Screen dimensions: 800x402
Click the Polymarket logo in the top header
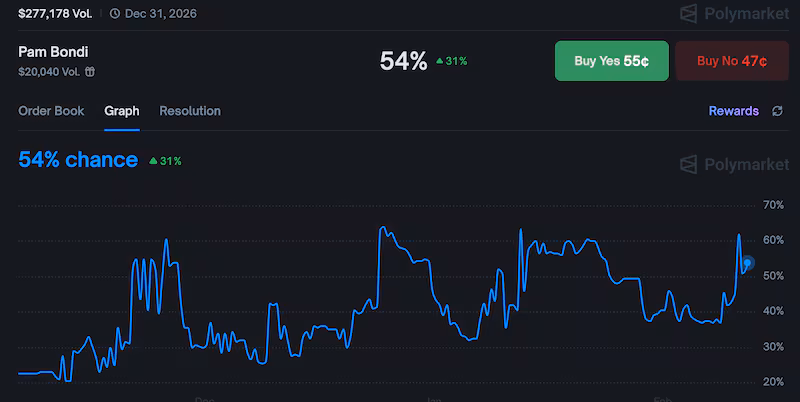731,14
